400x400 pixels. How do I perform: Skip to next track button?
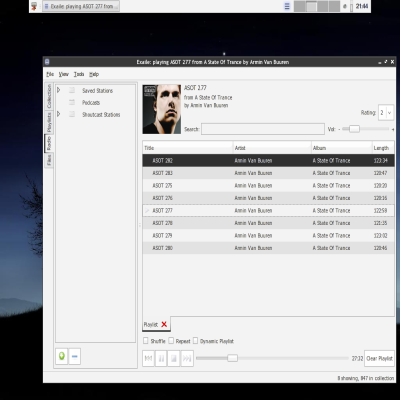pos(187,358)
